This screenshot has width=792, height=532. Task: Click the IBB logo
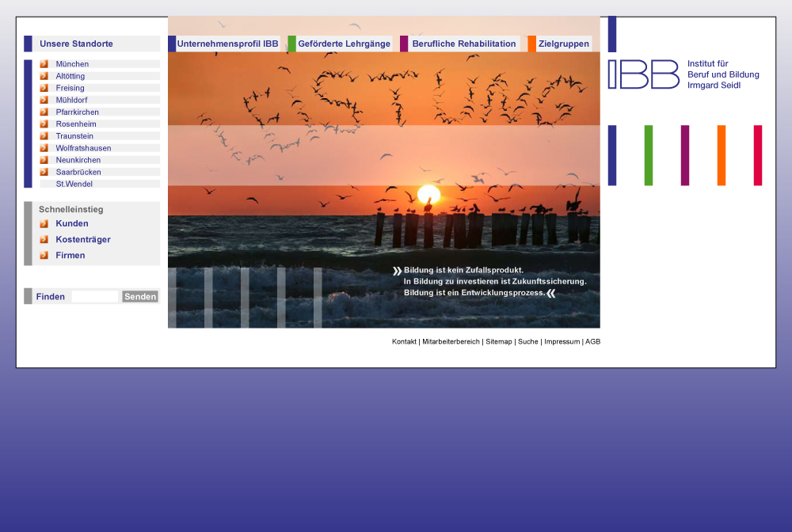tap(643, 74)
